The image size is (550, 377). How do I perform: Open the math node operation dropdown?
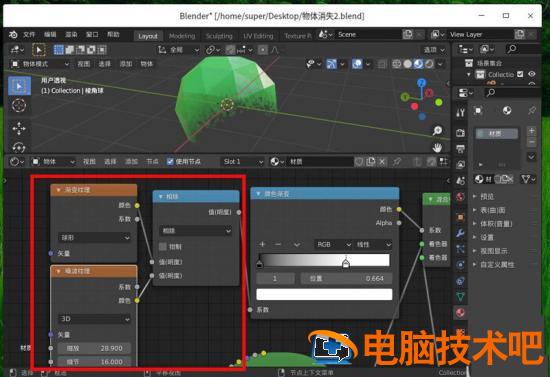click(196, 230)
